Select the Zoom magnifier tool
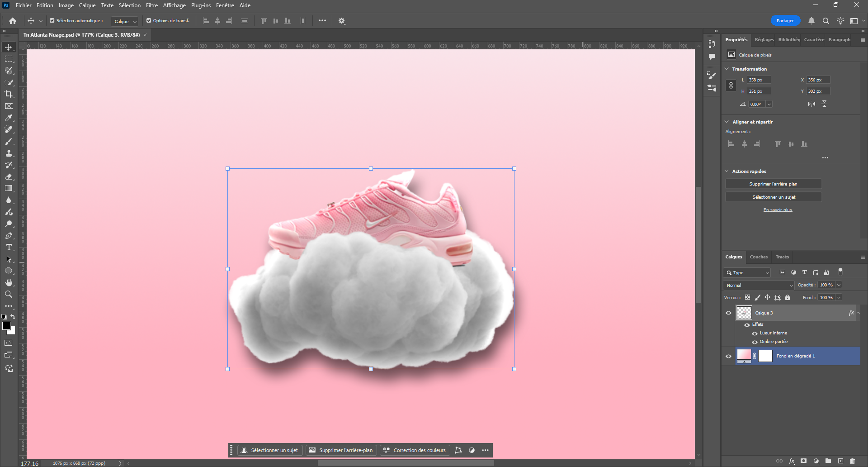The width and height of the screenshot is (868, 467). pyautogui.click(x=9, y=294)
